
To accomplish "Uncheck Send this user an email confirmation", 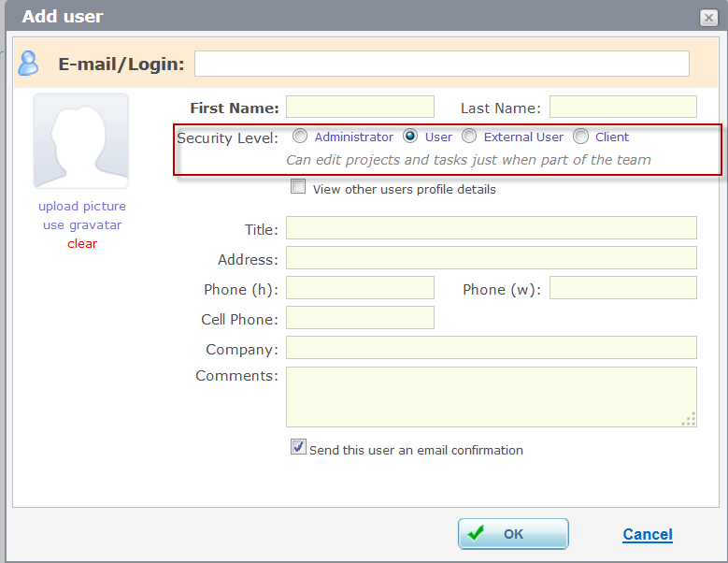I will click(x=298, y=447).
